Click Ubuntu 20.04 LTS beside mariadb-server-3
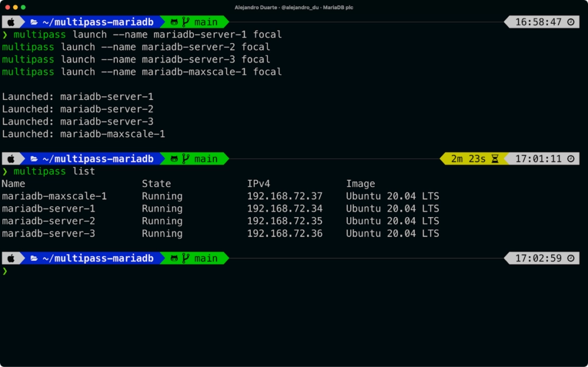 393,233
